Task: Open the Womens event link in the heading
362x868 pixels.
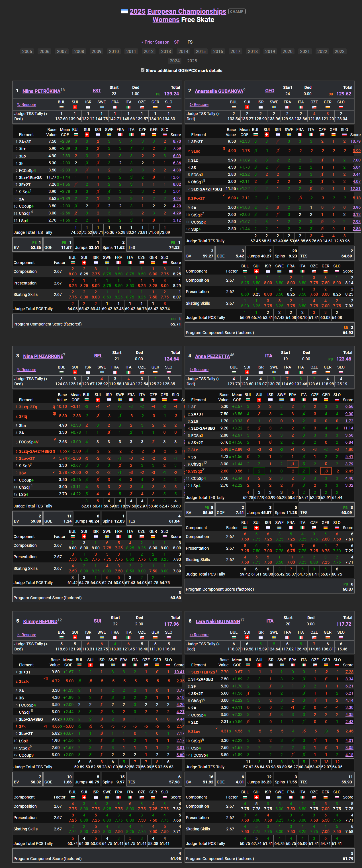Action: pyautogui.click(x=166, y=20)
